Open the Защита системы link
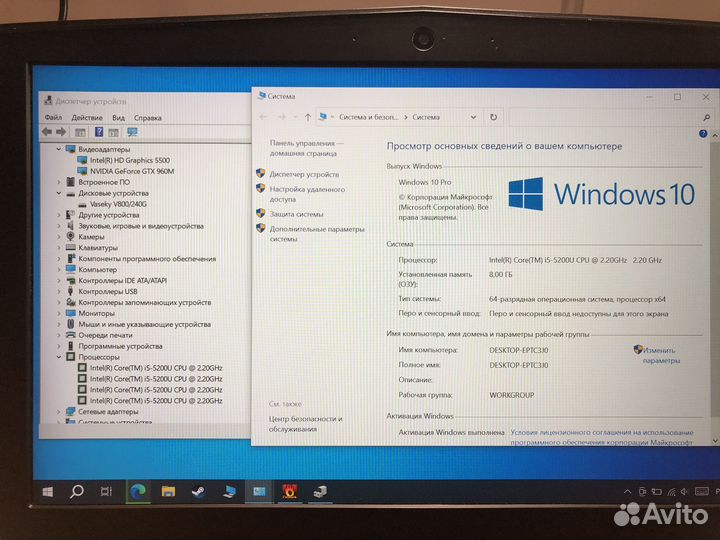 click(296, 214)
